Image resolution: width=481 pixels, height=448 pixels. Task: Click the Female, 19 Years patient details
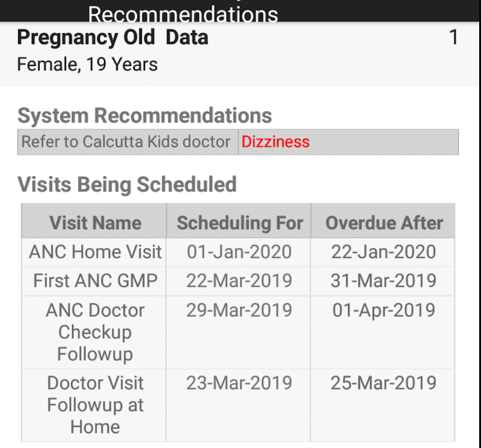tap(87, 64)
